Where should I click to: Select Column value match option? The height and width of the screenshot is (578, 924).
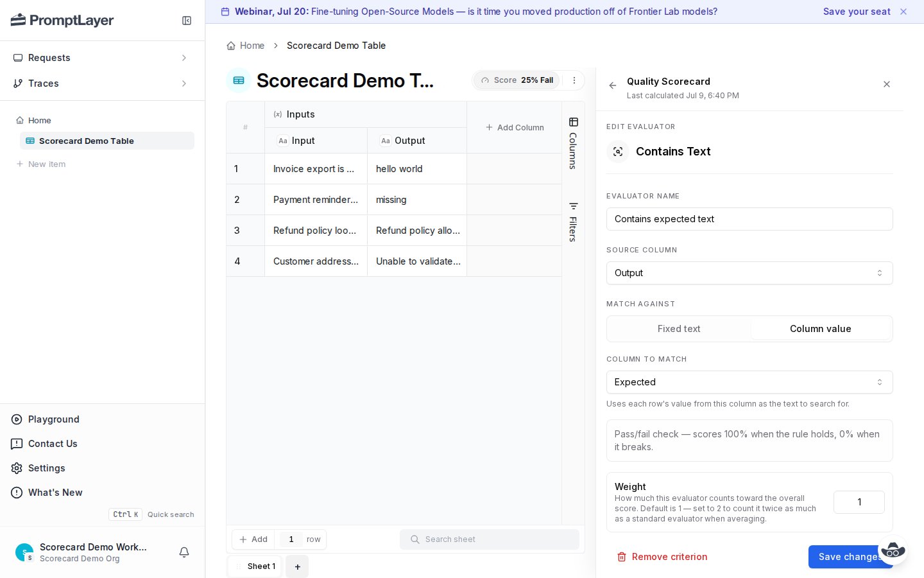820,329
